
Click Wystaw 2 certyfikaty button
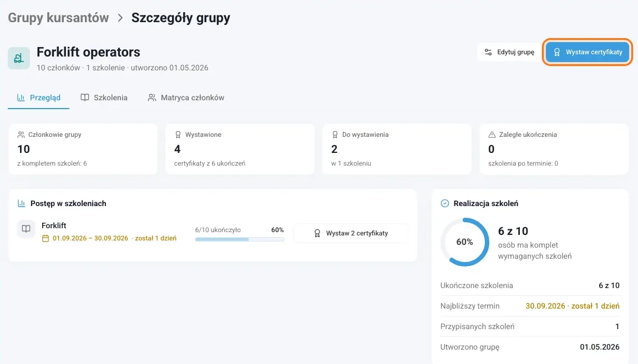pos(351,233)
